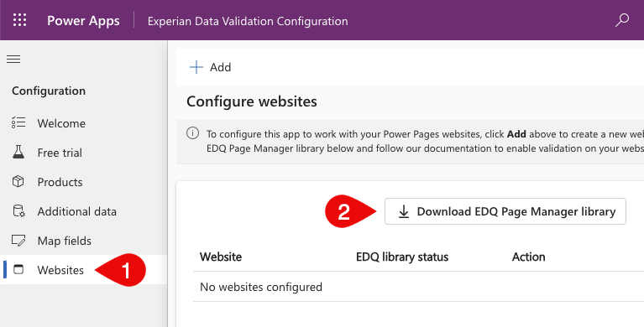
Task: Click the search magnifier icon
Action: point(622,20)
